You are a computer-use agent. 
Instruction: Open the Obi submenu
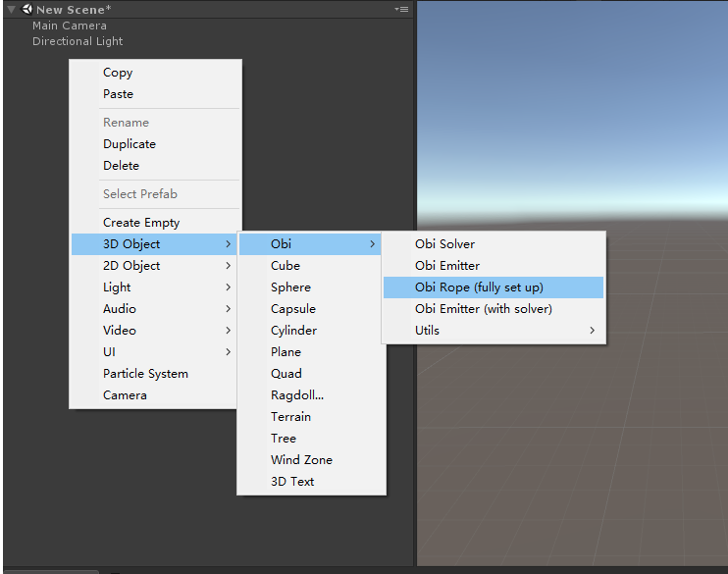click(x=310, y=243)
